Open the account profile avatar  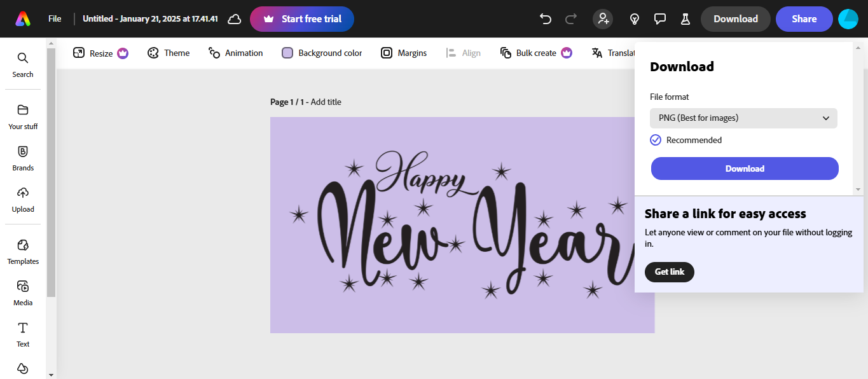tap(848, 19)
